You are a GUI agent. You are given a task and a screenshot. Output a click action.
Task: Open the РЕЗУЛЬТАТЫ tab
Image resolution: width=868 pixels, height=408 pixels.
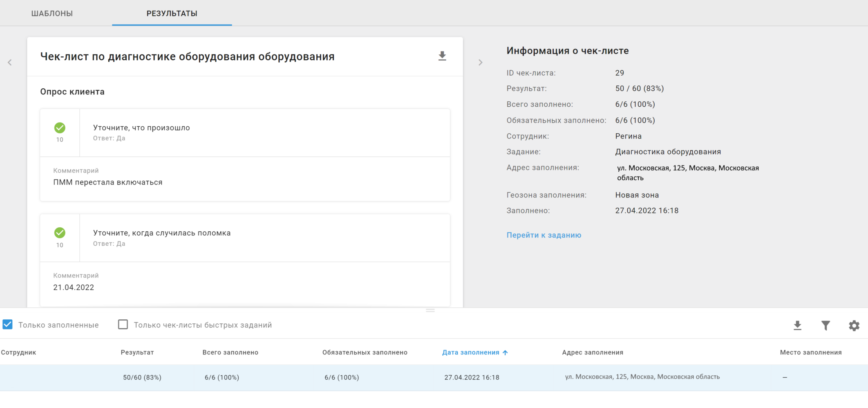coord(172,13)
